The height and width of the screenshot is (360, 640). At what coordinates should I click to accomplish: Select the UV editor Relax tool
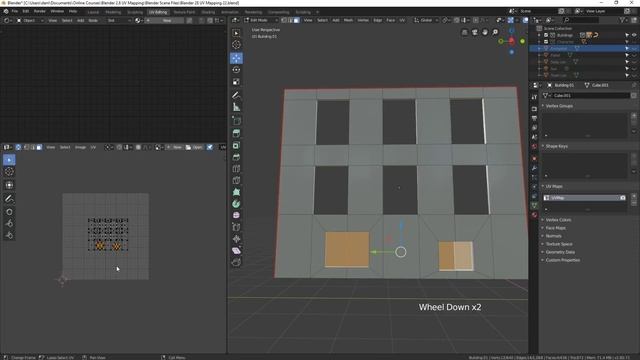pyautogui.click(x=9, y=224)
